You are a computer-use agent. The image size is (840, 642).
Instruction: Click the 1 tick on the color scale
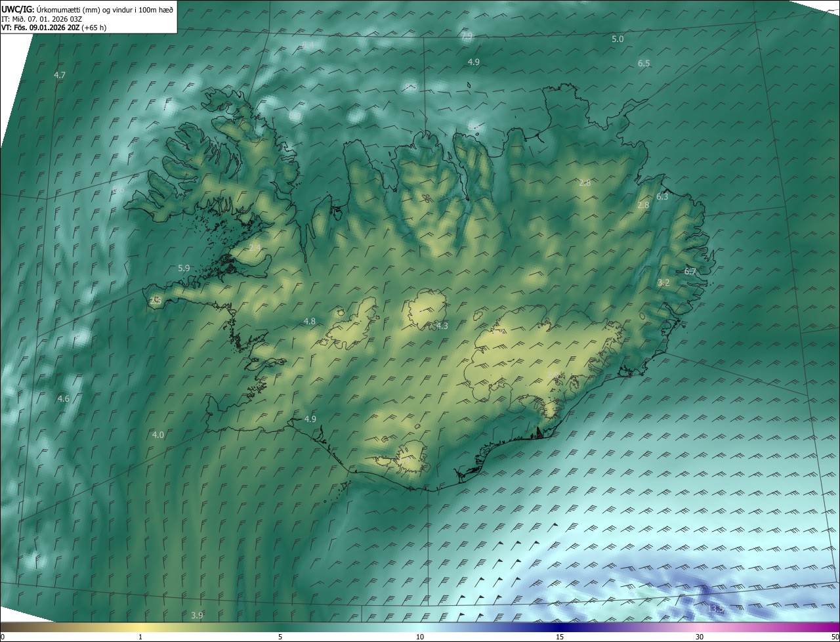[x=140, y=637]
